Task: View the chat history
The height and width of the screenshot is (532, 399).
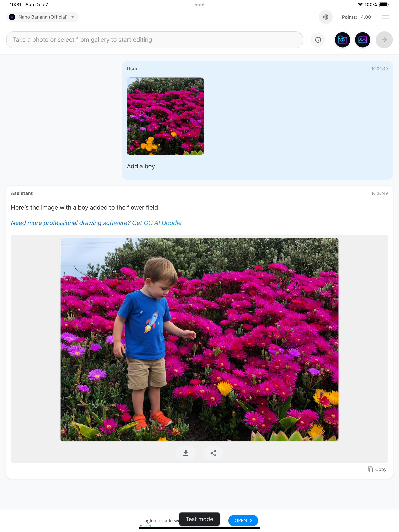Action: pyautogui.click(x=318, y=40)
